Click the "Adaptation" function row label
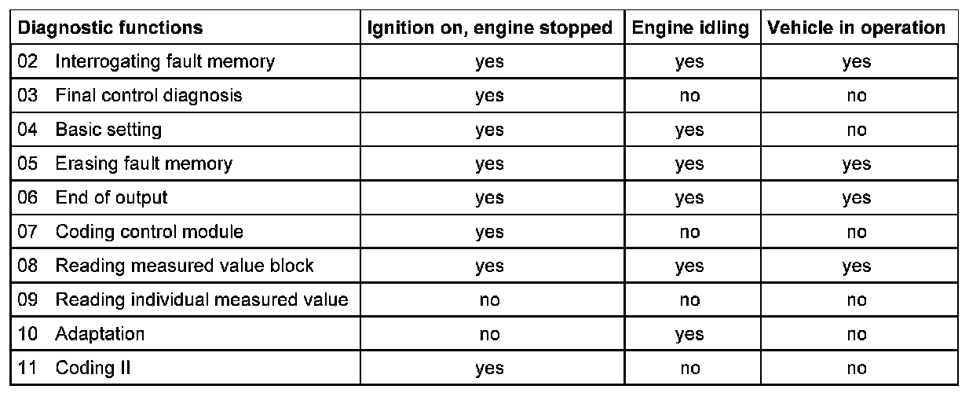This screenshot has height=393, width=980. tap(100, 333)
